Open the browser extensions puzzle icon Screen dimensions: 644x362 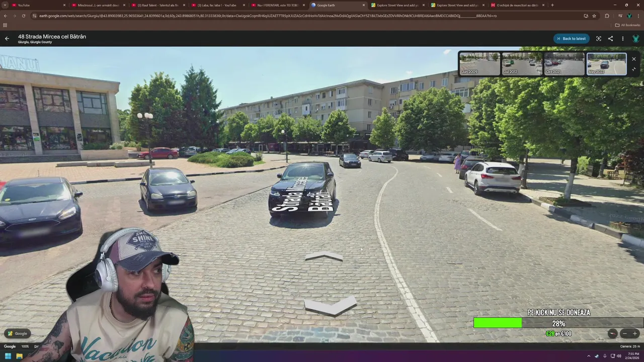607,16
